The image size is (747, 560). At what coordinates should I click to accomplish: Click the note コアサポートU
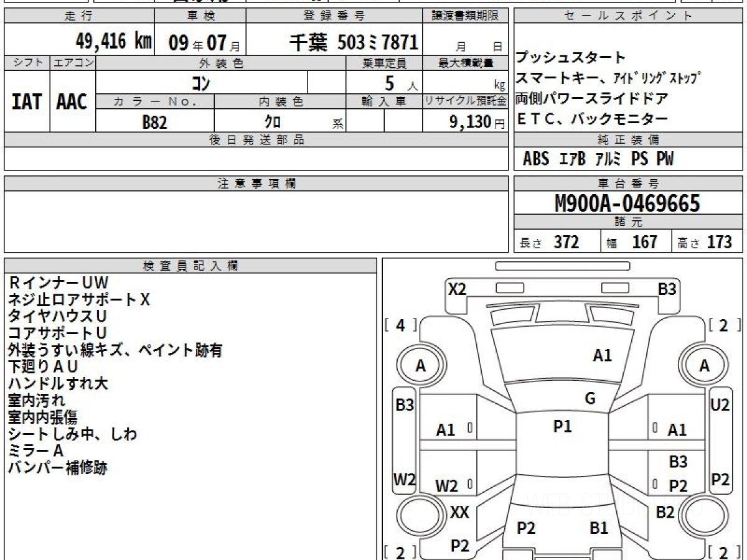click(x=57, y=334)
